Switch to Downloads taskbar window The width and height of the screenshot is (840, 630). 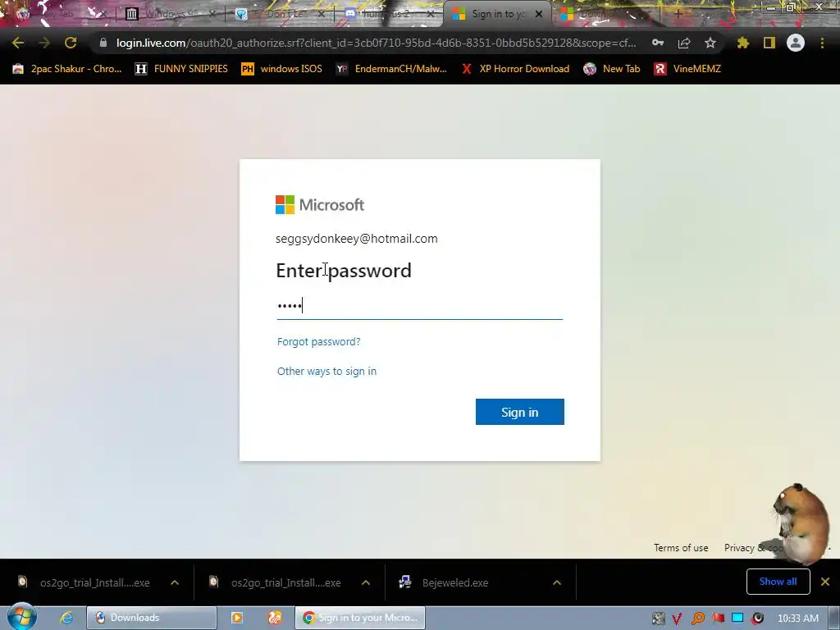click(152, 618)
